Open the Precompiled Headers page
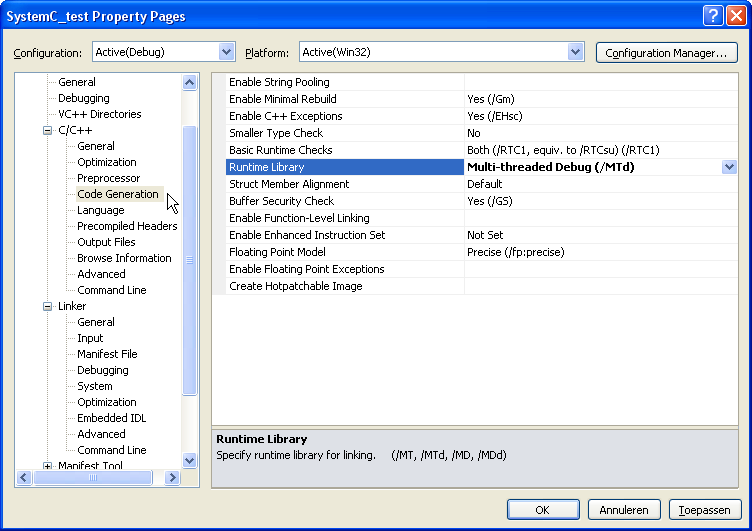The height and width of the screenshot is (531, 752). pos(127,226)
